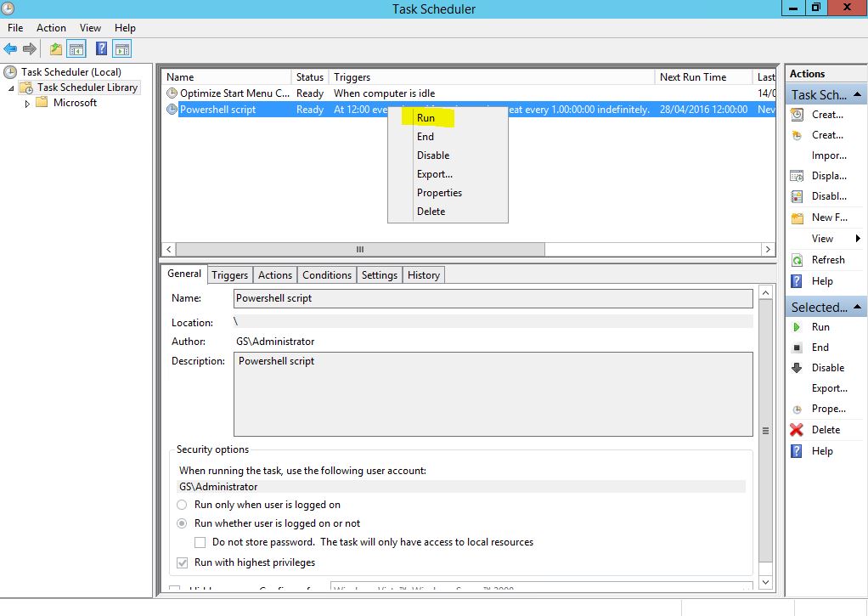This screenshot has width=868, height=616.
Task: Open the Help menu in menu bar
Action: pos(125,28)
